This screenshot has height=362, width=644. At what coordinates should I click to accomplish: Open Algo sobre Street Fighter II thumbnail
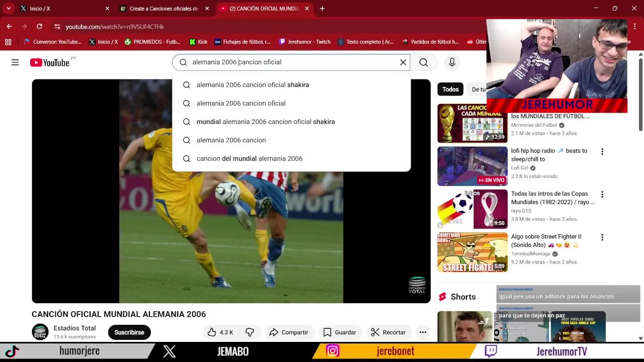472,252
